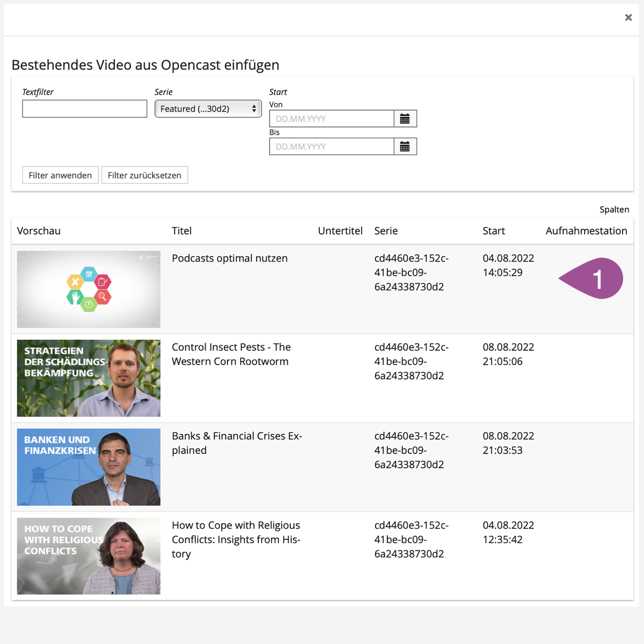Click the Textfilter input field

85,109
